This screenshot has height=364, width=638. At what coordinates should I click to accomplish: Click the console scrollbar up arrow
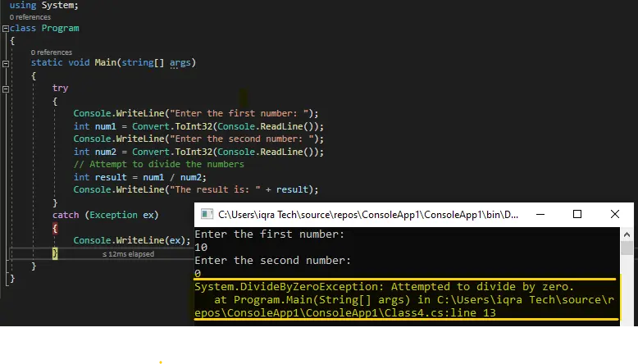tap(627, 234)
